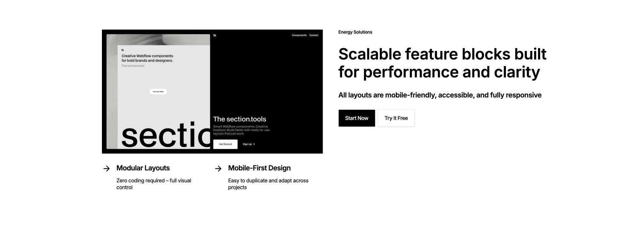The width and height of the screenshot is (644, 228).
Task: Click the external-link arrow next to Sign Up
Action: click(x=254, y=144)
